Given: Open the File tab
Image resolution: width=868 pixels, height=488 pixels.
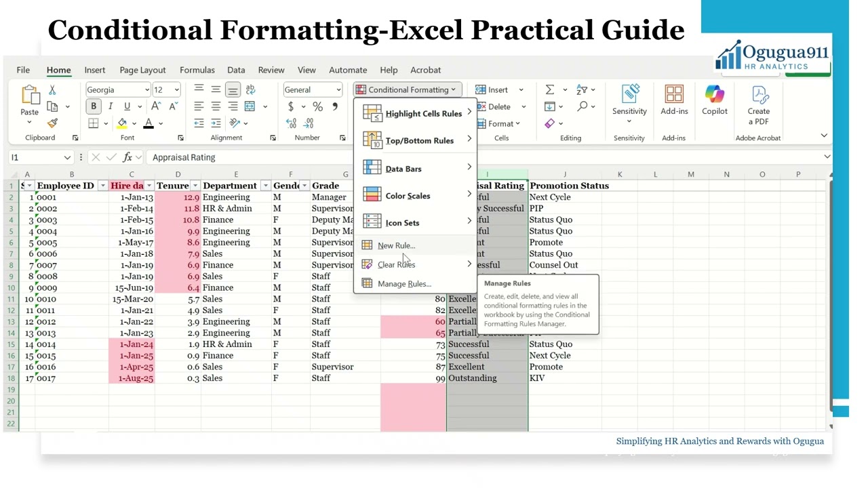Looking at the screenshot, I should click(23, 70).
